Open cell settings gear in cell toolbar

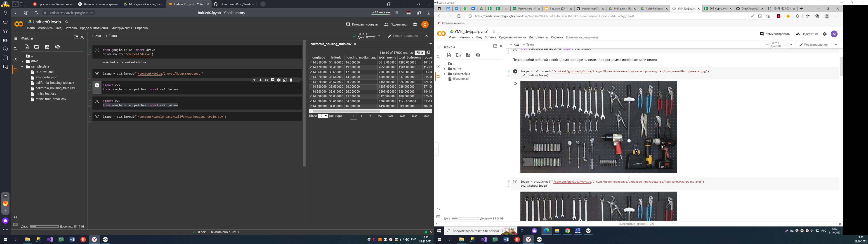279,80
